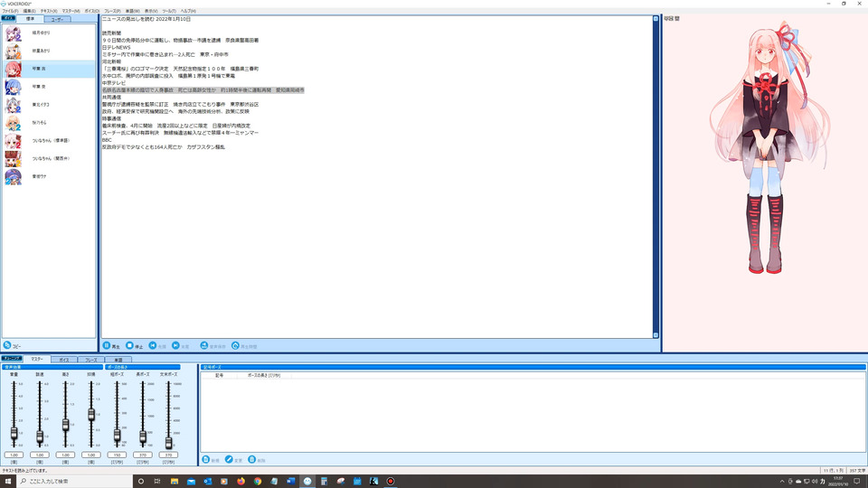The width and height of the screenshot is (868, 488).
Task: Click the '日テレNEWS' line in the text
Action: (x=117, y=48)
